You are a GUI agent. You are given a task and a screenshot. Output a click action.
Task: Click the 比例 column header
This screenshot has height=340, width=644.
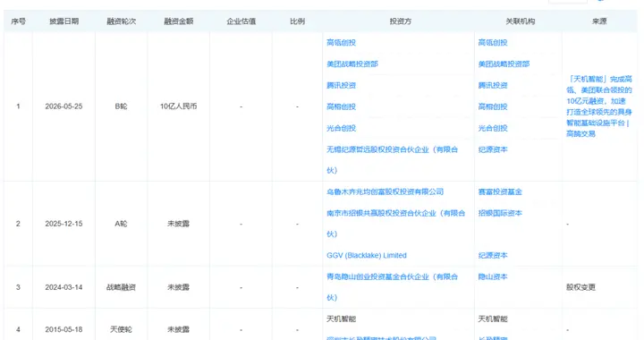(x=297, y=21)
